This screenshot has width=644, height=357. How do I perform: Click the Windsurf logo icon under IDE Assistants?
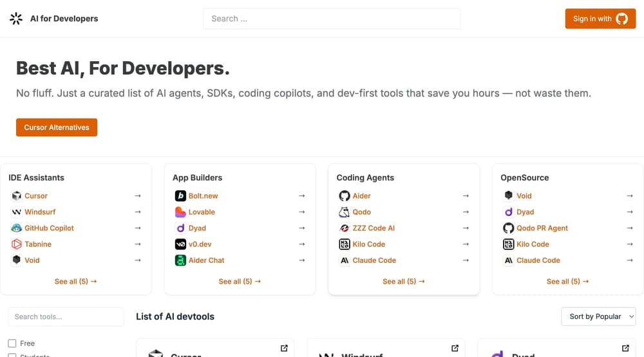[x=17, y=212]
